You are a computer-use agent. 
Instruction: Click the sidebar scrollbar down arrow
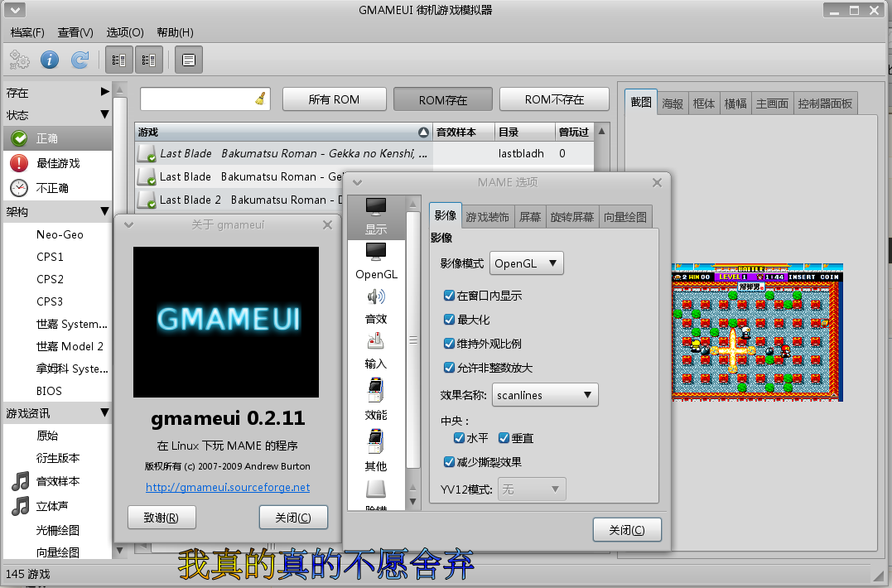tap(119, 550)
